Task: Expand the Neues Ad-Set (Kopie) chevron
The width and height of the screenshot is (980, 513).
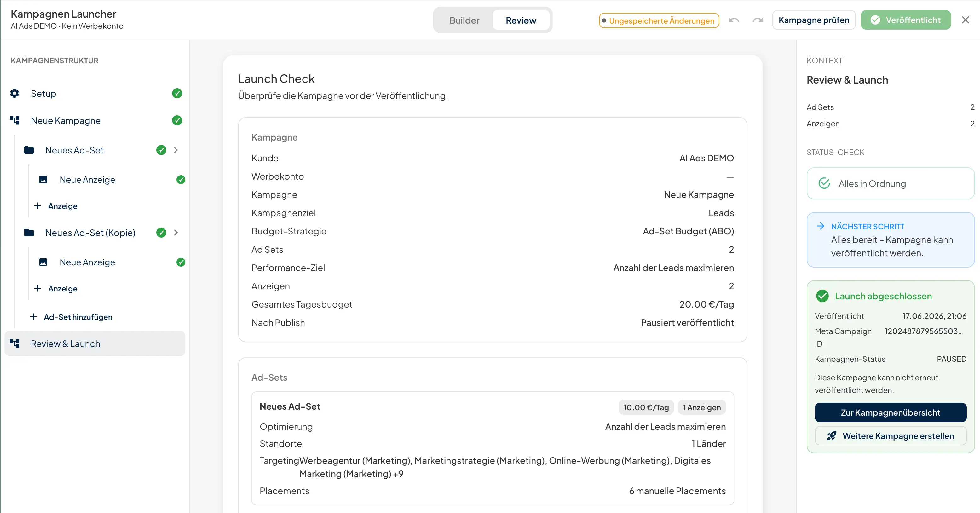Action: (176, 233)
